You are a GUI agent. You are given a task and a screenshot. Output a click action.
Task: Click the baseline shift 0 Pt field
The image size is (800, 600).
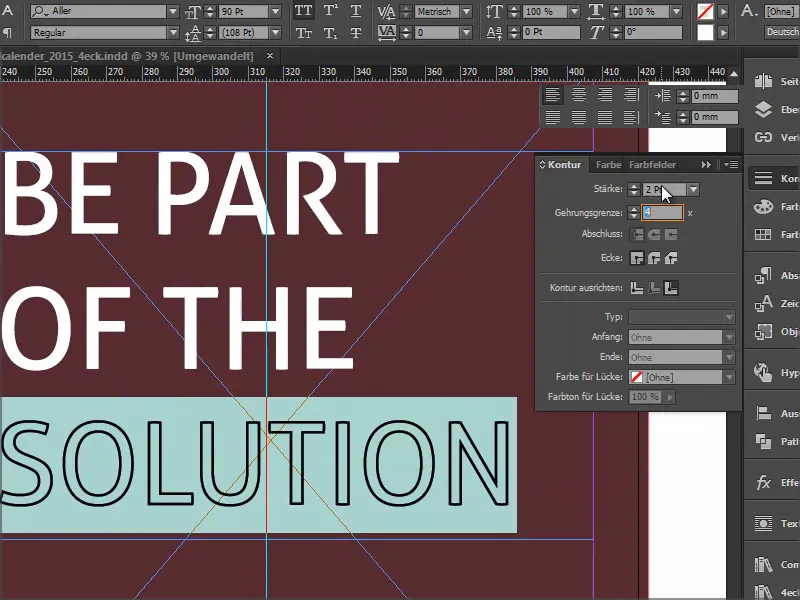(551, 32)
